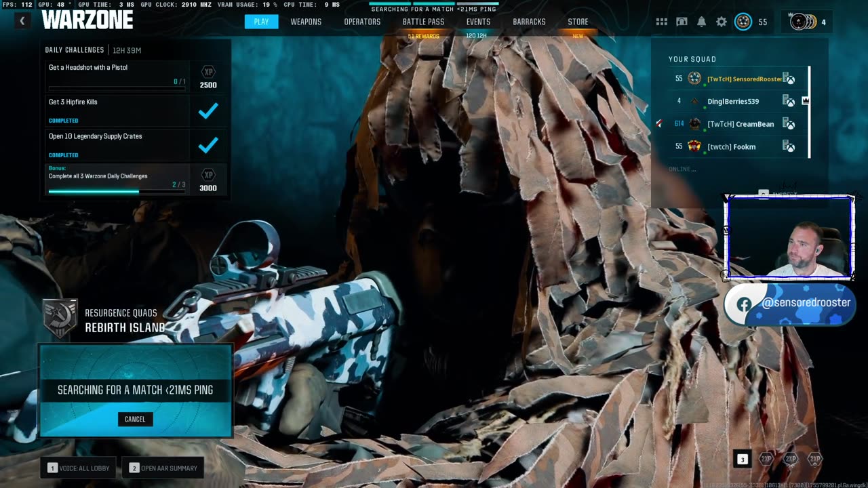Open the Battle Pass tab
This screenshot has height=488, width=868.
coord(423,22)
